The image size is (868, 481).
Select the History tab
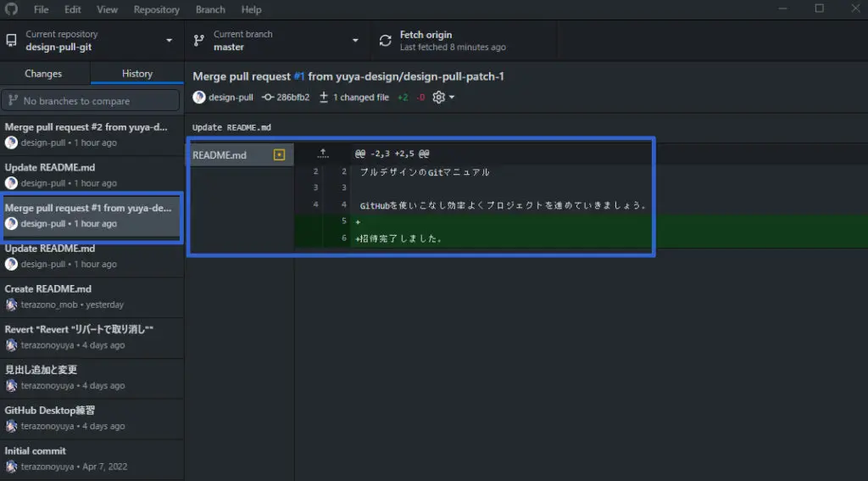coord(137,74)
